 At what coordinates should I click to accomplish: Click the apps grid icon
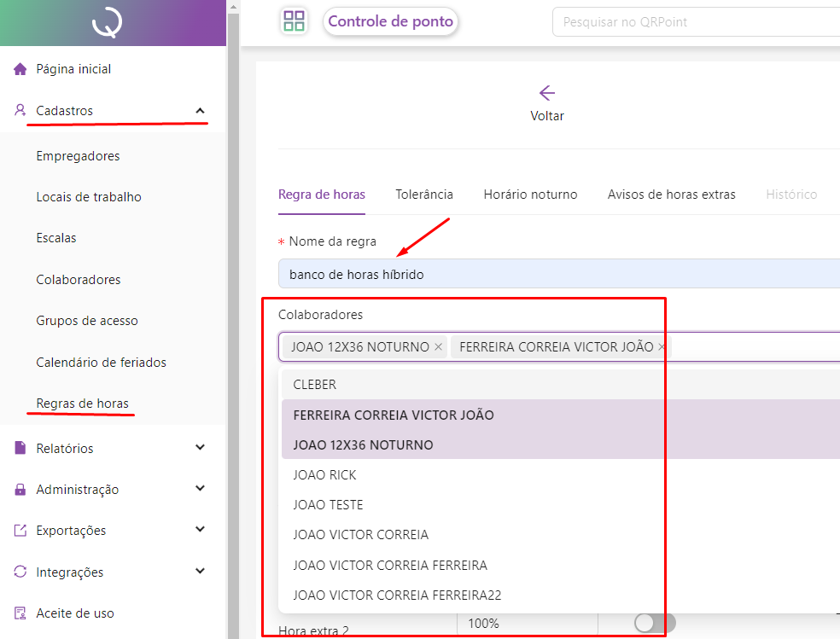[294, 21]
